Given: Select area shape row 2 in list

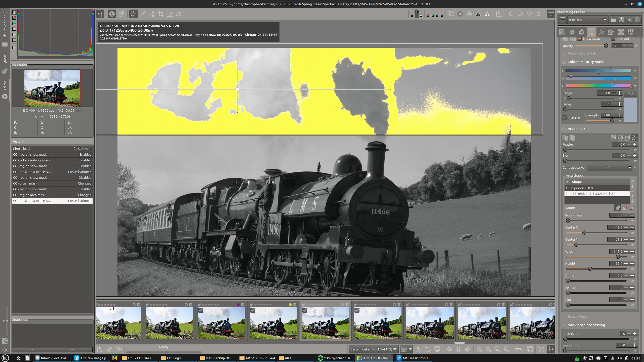Looking at the screenshot, I should point(597,194).
